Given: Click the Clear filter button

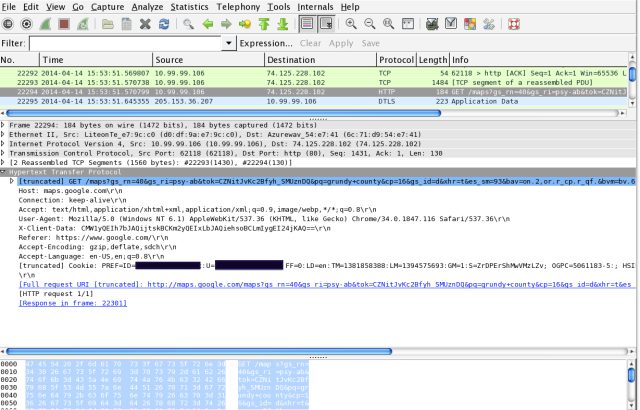Looking at the screenshot, I should click(x=310, y=43).
